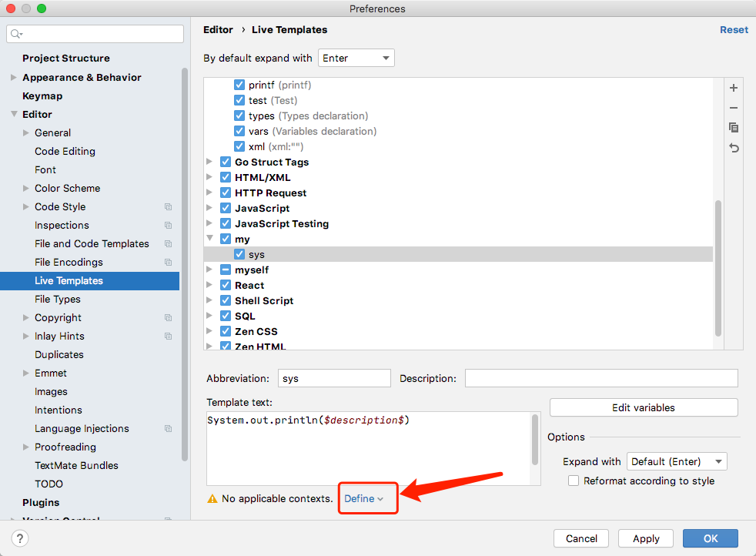Image resolution: width=756 pixels, height=556 pixels.
Task: Uncheck the printf template checkbox
Action: [x=239, y=85]
